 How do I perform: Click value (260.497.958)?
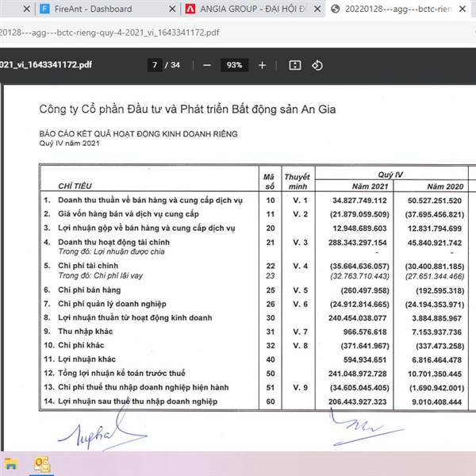[365, 290]
